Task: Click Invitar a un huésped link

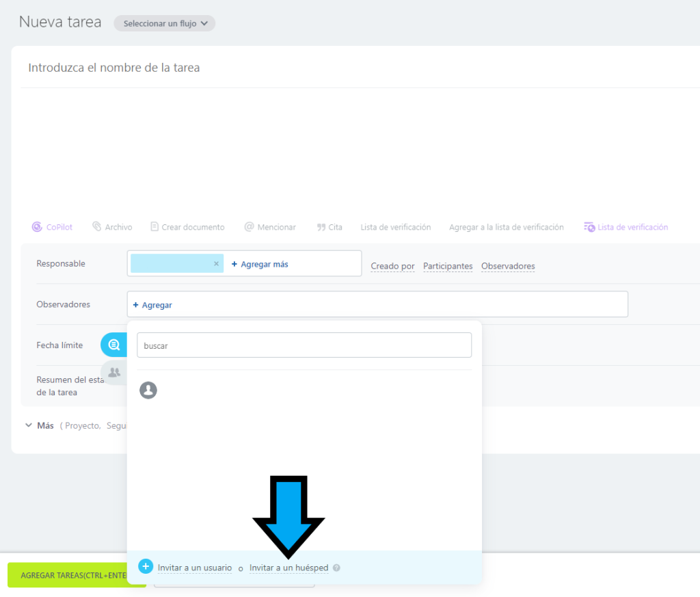Action: click(x=288, y=568)
